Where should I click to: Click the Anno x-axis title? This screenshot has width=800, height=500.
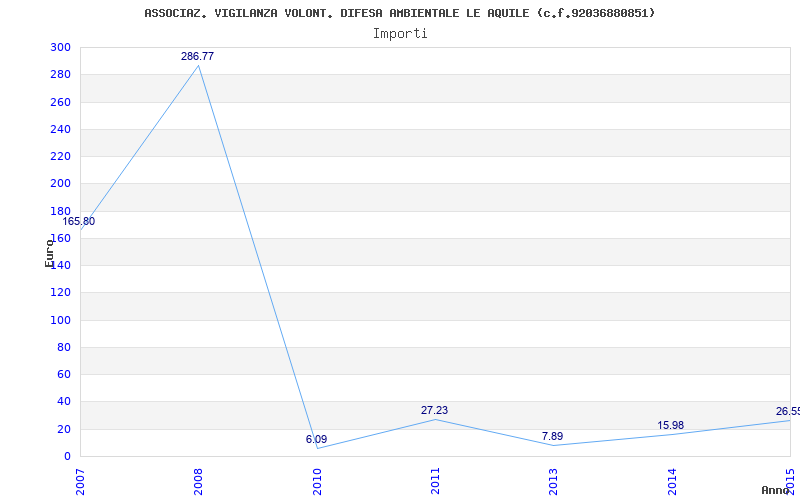point(776,490)
